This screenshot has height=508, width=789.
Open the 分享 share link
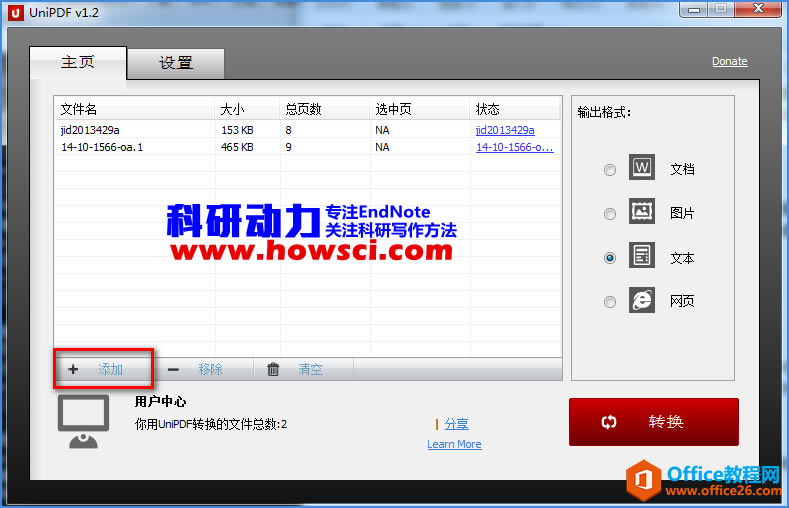(456, 424)
